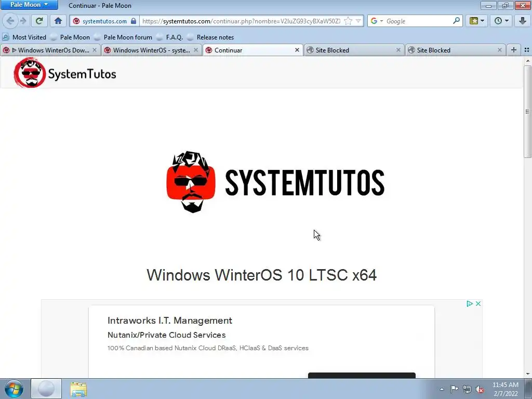Click the scrollbar up arrow

point(527,61)
